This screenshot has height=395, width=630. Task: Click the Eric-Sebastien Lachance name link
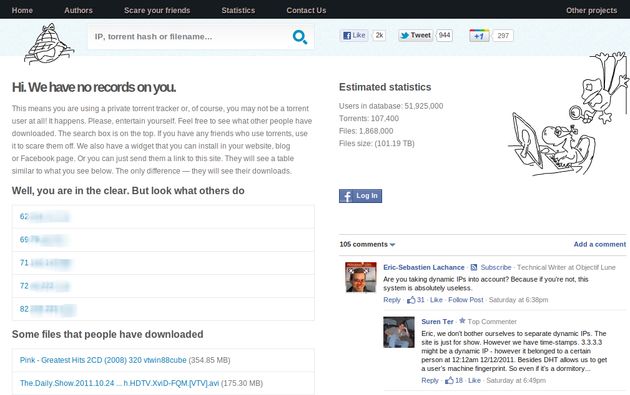click(424, 267)
